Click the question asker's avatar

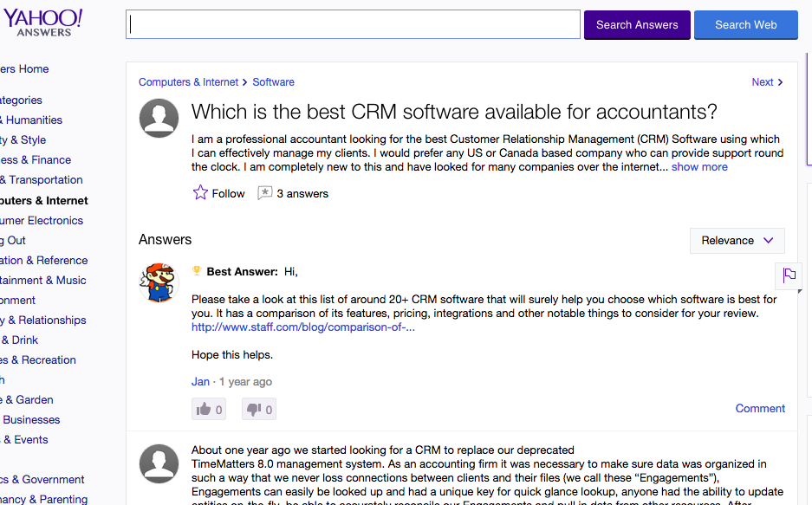click(x=159, y=119)
